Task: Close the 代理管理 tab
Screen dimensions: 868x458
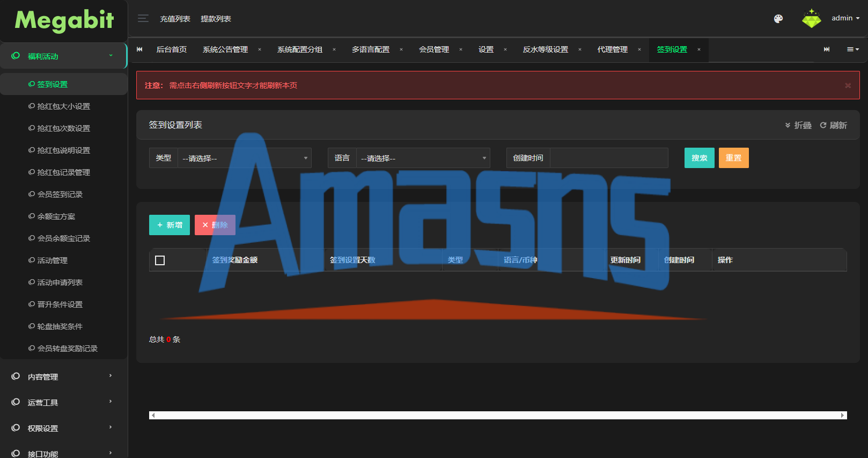Action: click(639, 49)
